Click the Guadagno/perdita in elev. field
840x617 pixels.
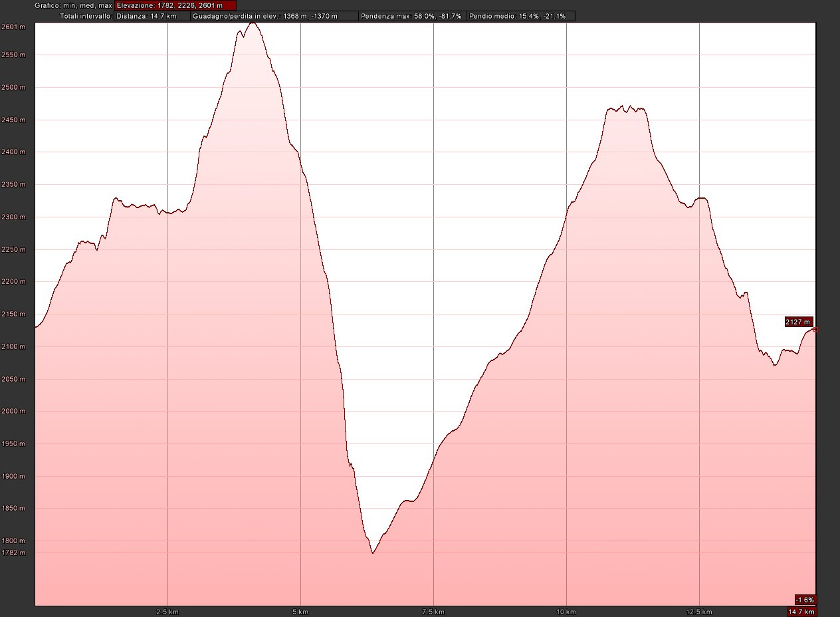(274, 15)
